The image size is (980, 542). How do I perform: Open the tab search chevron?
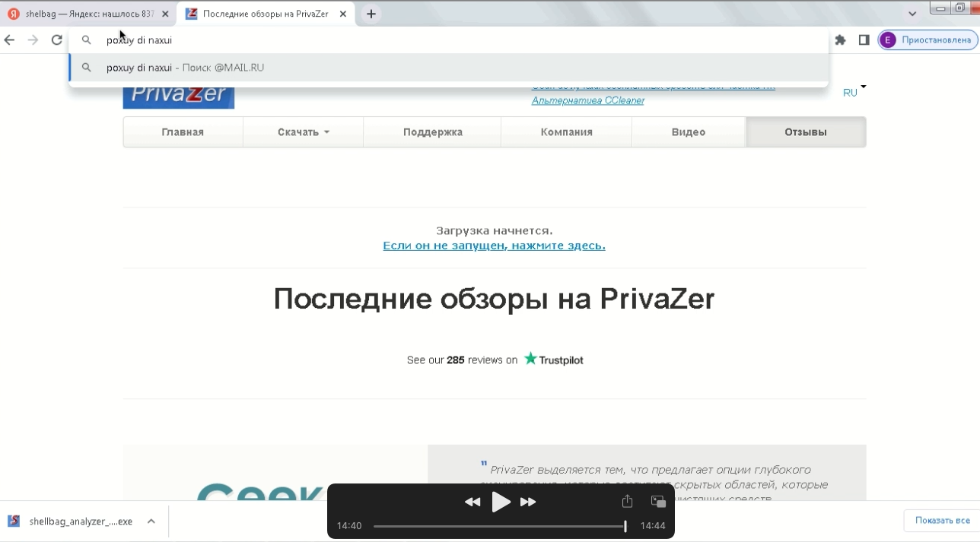coord(912,14)
